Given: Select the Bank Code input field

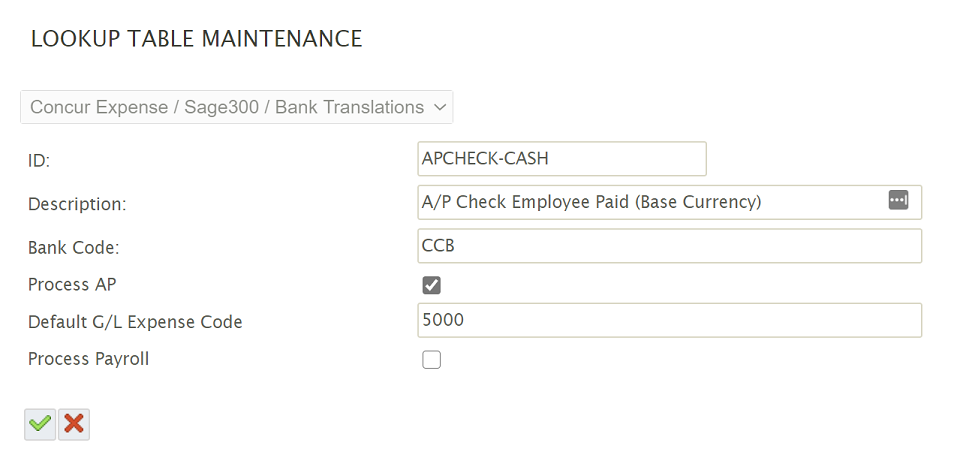Looking at the screenshot, I should click(669, 246).
